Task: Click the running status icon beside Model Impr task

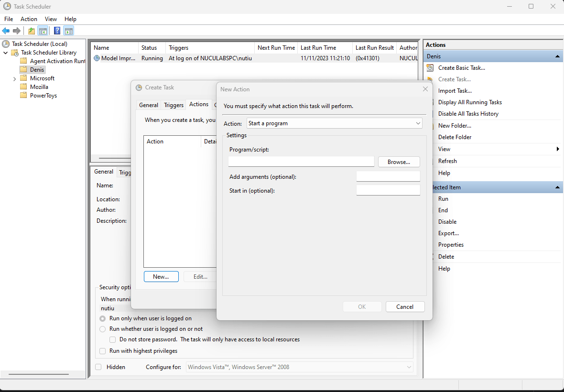Action: tap(96, 58)
